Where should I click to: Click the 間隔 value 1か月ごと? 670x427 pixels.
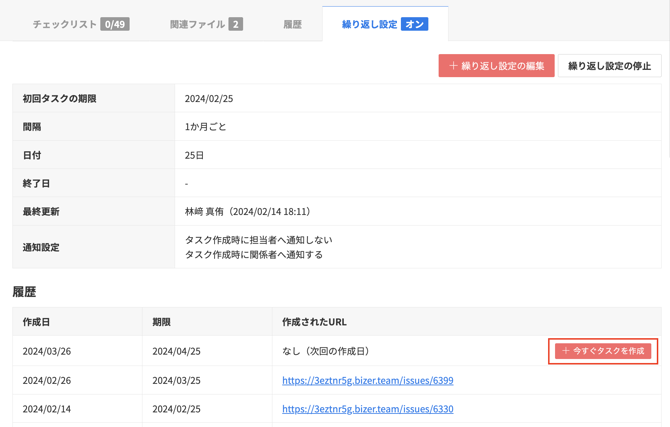click(x=206, y=127)
